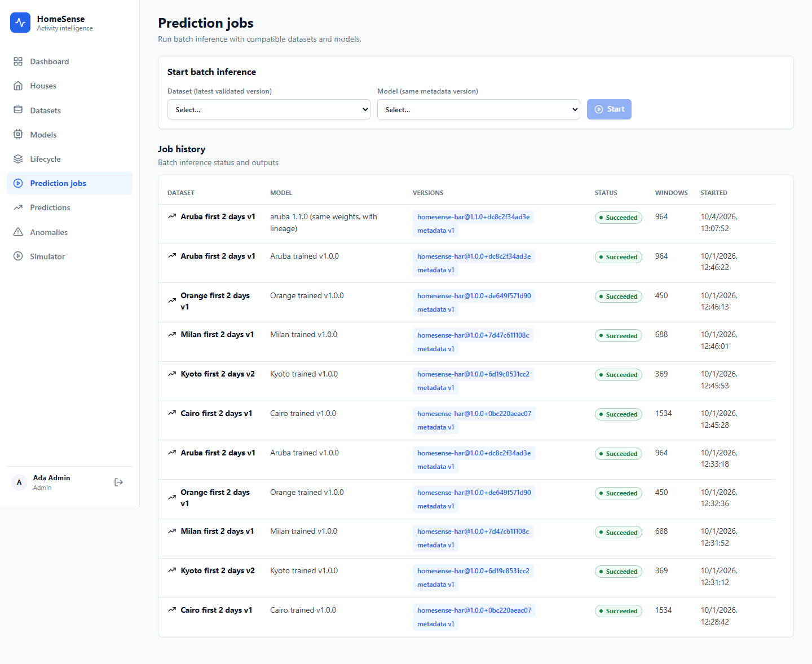The width and height of the screenshot is (812, 664).
Task: Click the 369 windows value in 12:45:53 row
Action: [661, 374]
